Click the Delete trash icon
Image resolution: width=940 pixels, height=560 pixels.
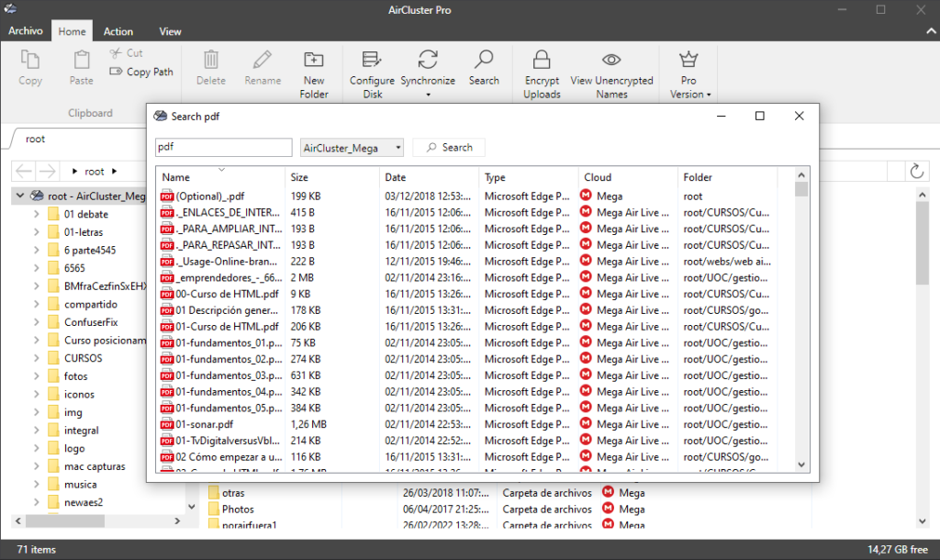tap(211, 60)
